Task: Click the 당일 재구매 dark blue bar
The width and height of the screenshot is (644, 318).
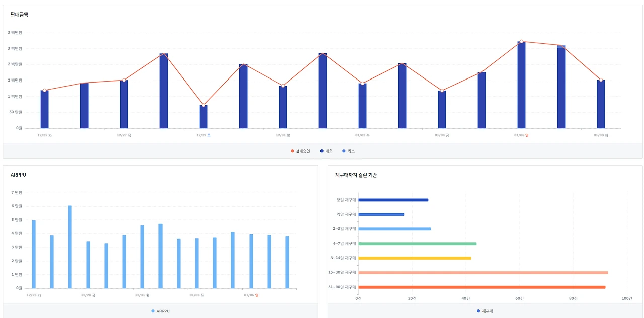Action: (393, 200)
